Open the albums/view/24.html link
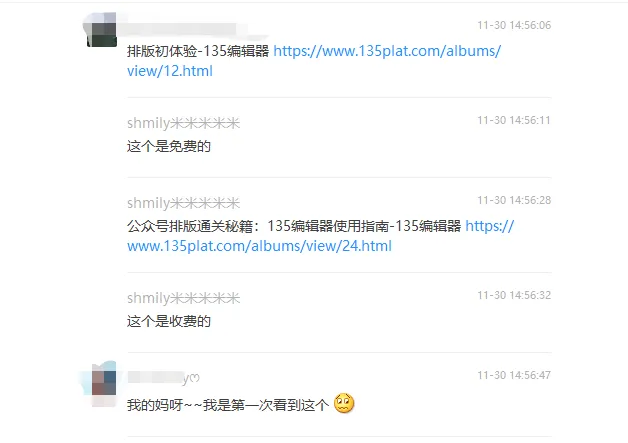This screenshot has width=628, height=443. 259,246
